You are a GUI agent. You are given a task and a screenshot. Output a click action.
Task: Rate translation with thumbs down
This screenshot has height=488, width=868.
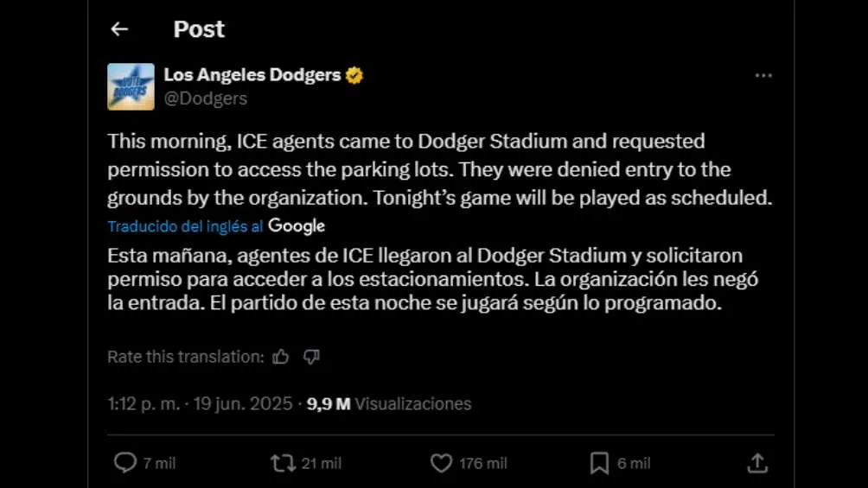click(x=311, y=357)
